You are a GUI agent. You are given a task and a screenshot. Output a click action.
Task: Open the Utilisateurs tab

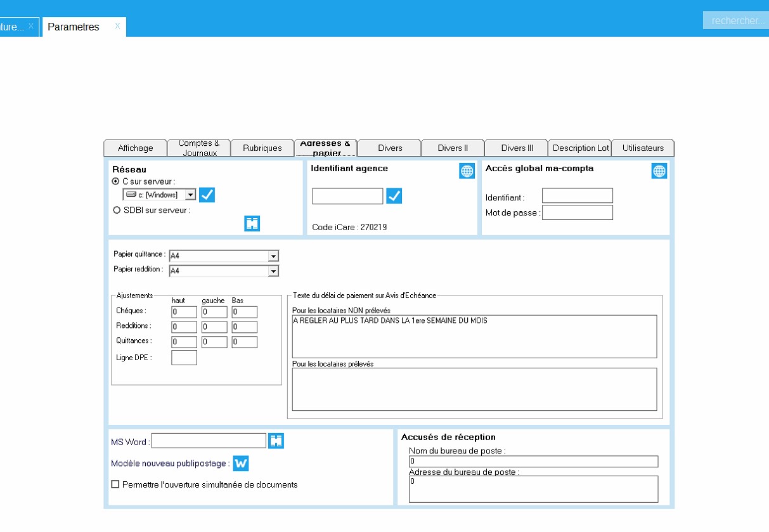click(x=643, y=148)
